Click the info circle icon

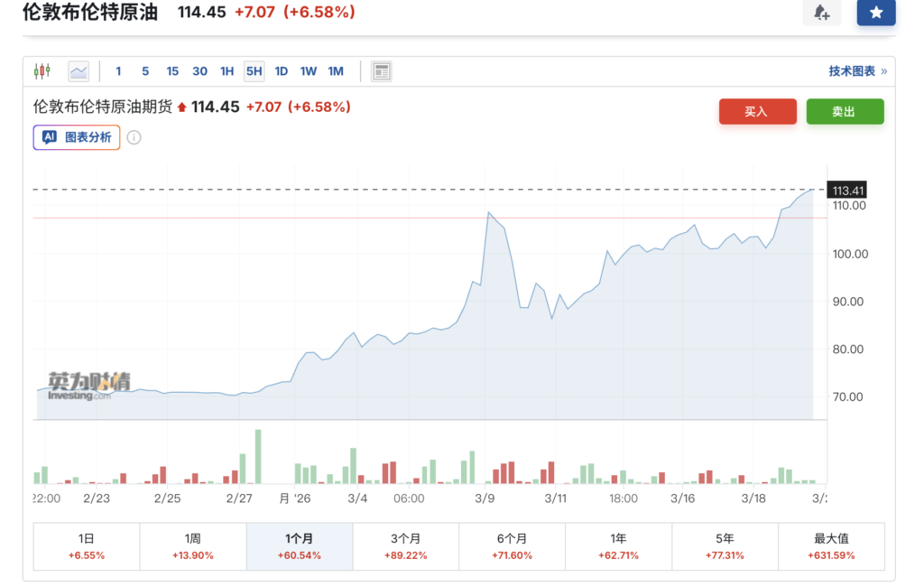(134, 137)
